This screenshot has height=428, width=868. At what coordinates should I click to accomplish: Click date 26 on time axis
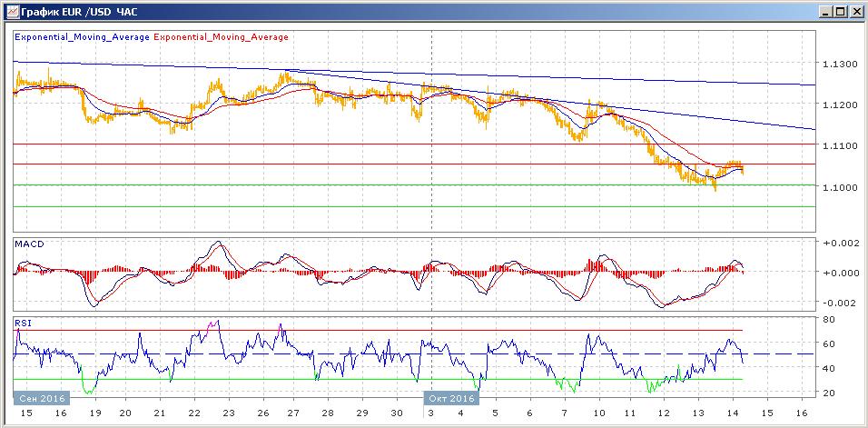261,413
